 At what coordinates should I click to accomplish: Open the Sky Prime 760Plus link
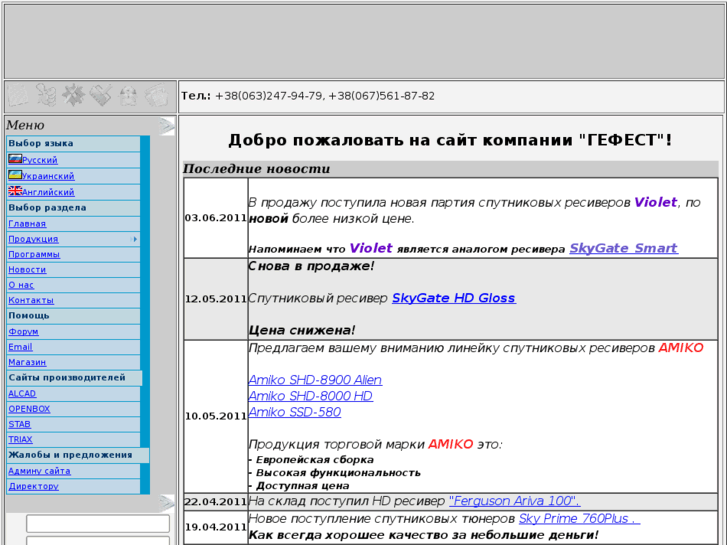pos(580,519)
